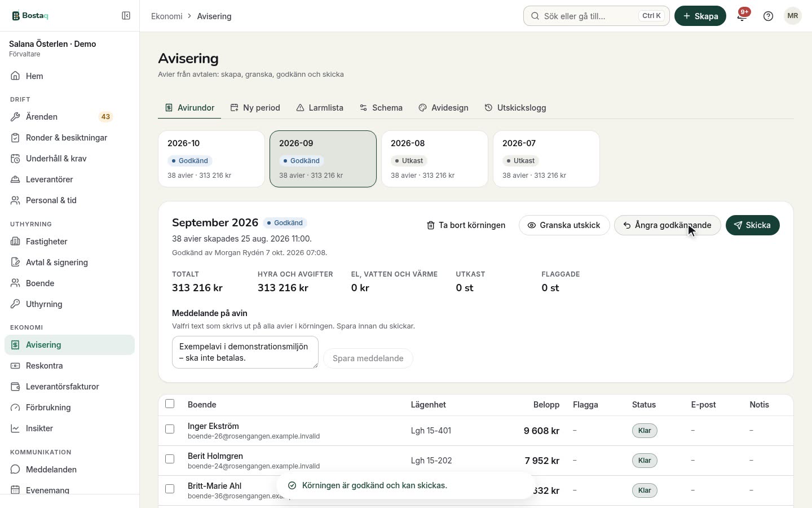This screenshot has width=812, height=508.
Task: Open the MR user avatar menu
Action: (x=793, y=16)
